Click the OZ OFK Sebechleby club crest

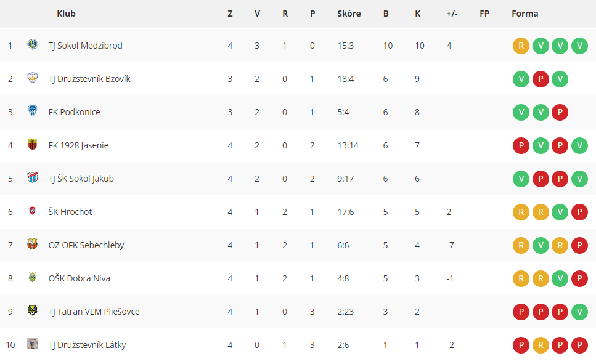click(33, 244)
